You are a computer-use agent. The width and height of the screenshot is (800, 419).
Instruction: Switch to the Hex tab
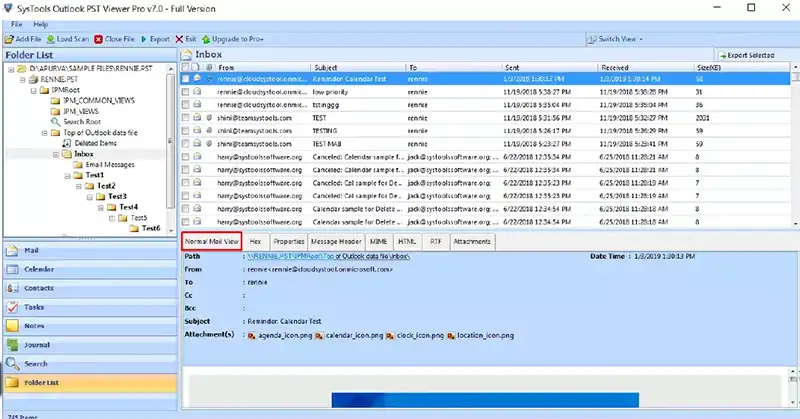pos(256,241)
